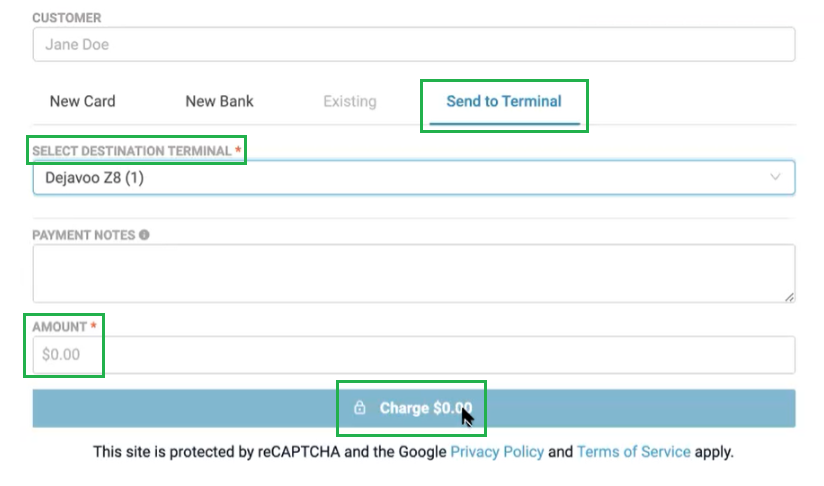This screenshot has height=486, width=824.
Task: Select the New Bank tab
Action: pos(219,101)
